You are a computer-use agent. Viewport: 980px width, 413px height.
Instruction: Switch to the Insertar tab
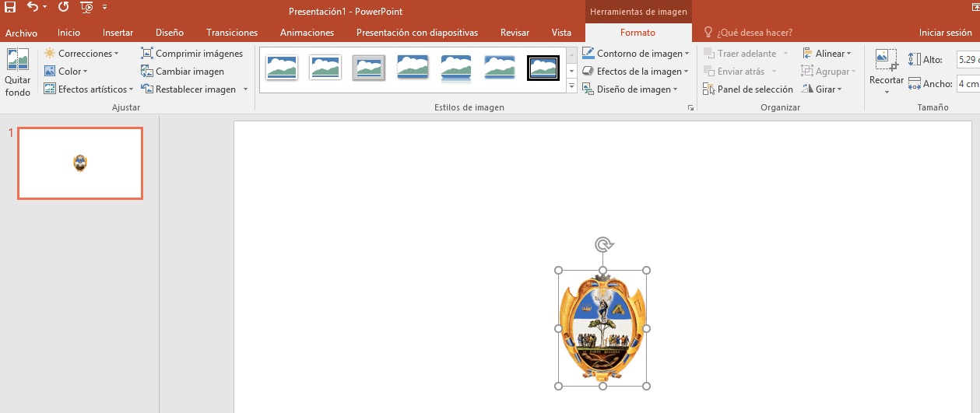118,33
